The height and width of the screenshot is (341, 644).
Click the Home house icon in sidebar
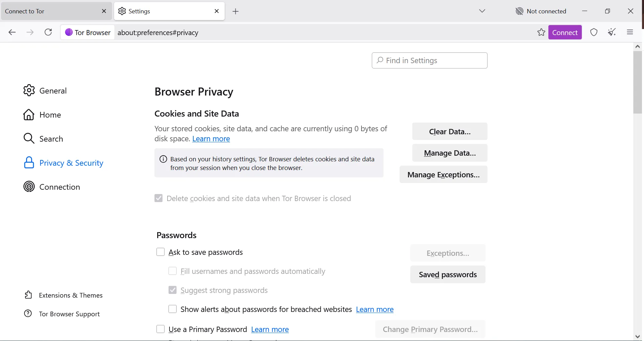(29, 115)
